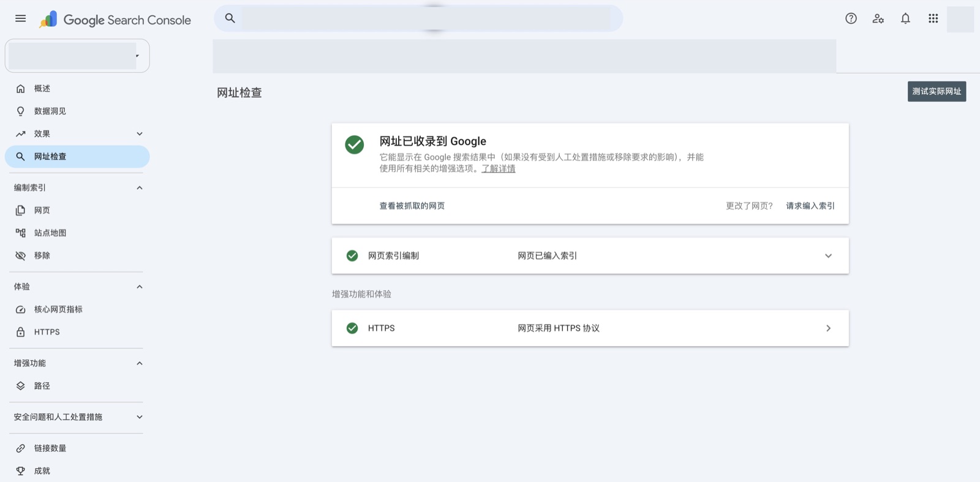The height and width of the screenshot is (482, 980).
Task: Click the sitemap icon beside 站点地图
Action: pyautogui.click(x=21, y=233)
